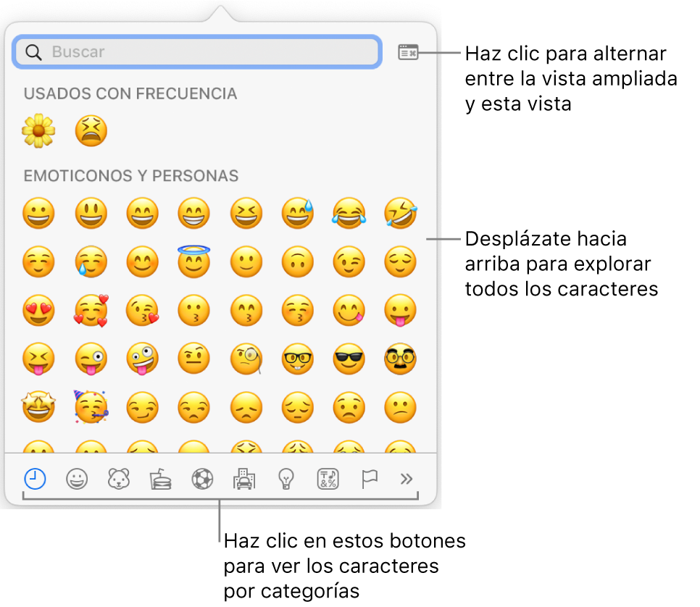Select the smiling face with three hearts emoji
The image size is (700, 607).
click(91, 310)
